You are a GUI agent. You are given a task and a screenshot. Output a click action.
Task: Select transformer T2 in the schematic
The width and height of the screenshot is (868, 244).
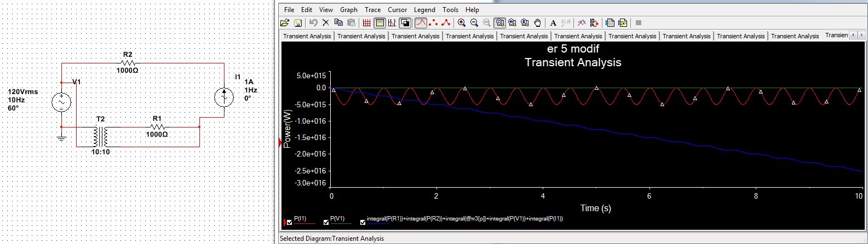pyautogui.click(x=100, y=136)
